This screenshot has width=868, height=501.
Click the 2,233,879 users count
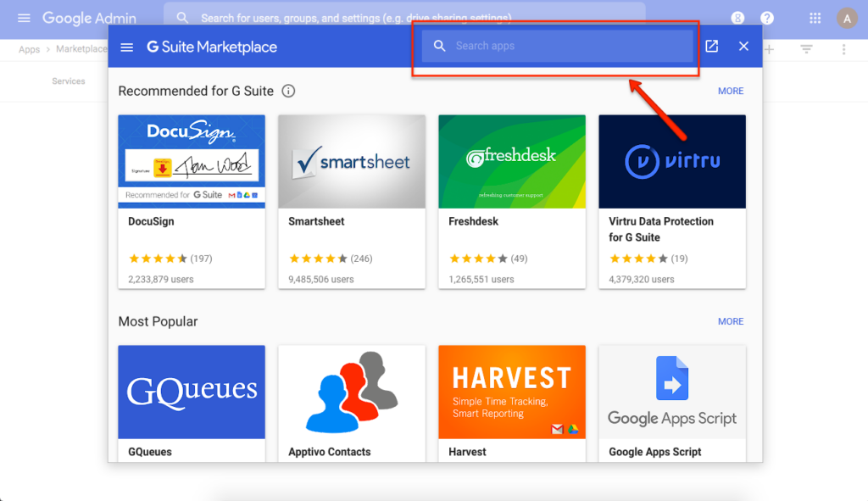pos(161,280)
